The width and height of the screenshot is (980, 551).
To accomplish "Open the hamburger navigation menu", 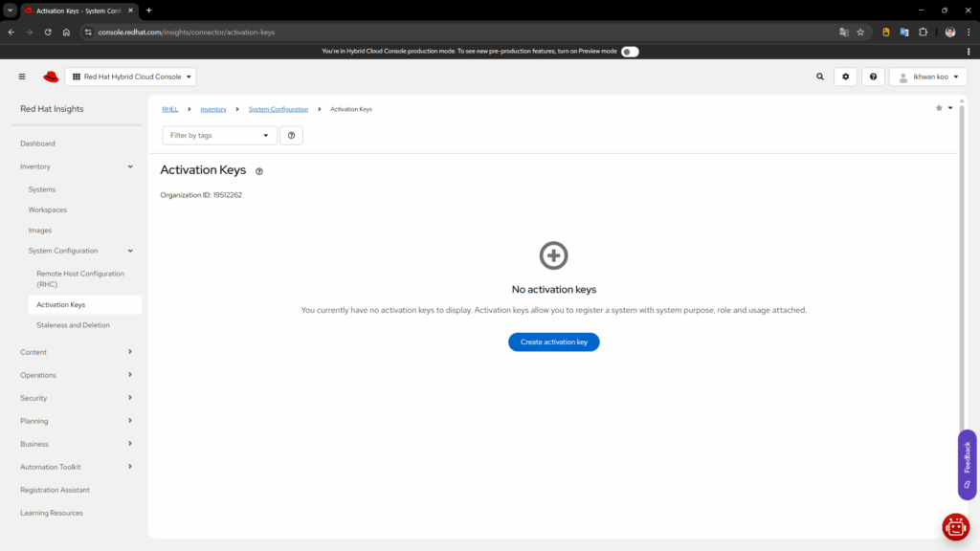I will [x=22, y=77].
